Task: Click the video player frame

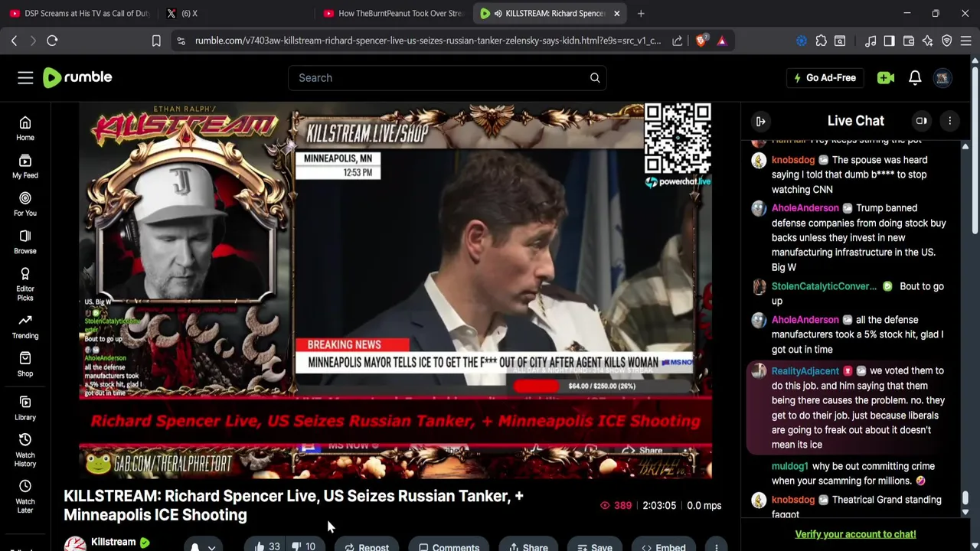Action: pyautogui.click(x=396, y=291)
